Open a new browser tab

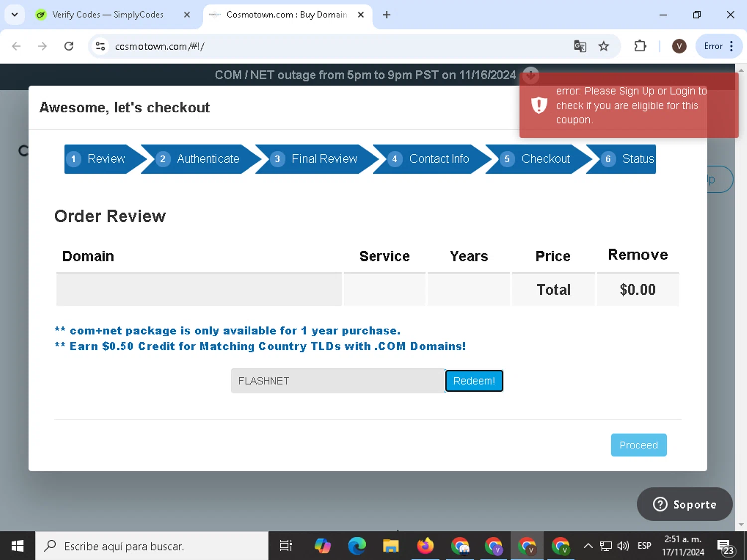tap(386, 15)
